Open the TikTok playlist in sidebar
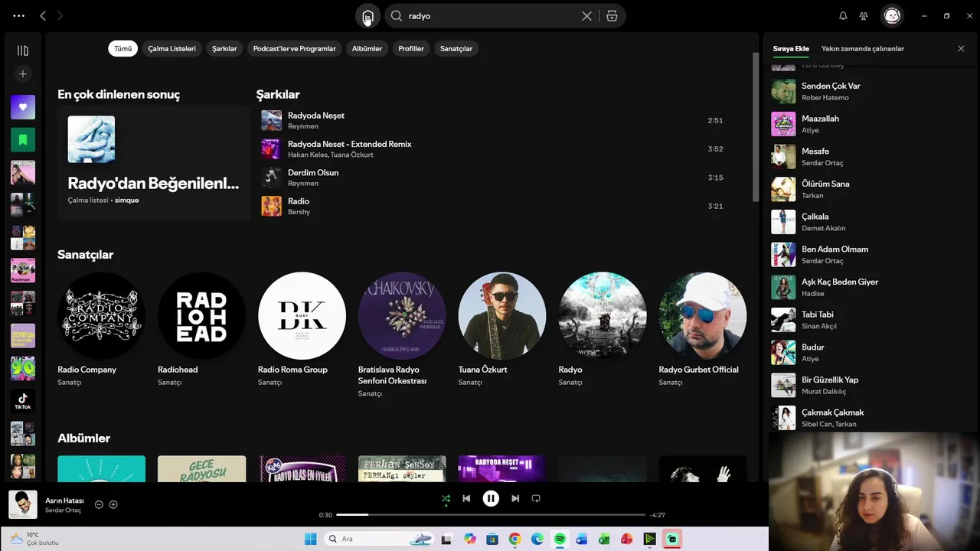Screen dimensions: 980x551 click(x=23, y=401)
